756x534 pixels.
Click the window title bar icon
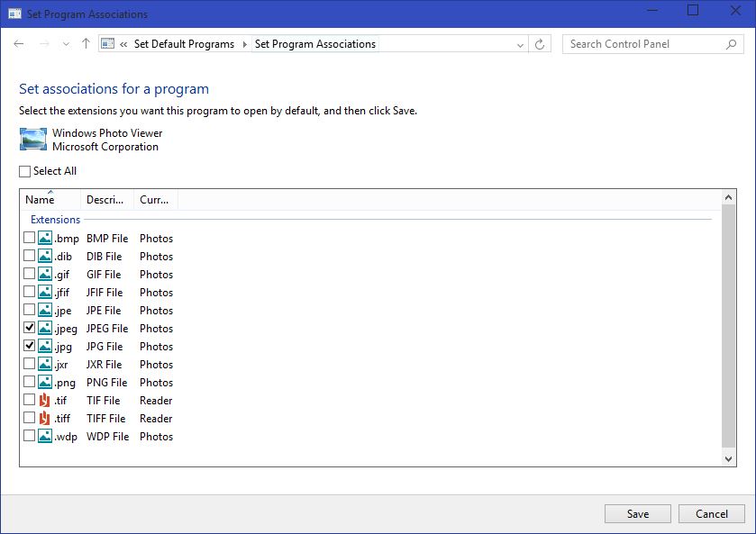pyautogui.click(x=14, y=14)
